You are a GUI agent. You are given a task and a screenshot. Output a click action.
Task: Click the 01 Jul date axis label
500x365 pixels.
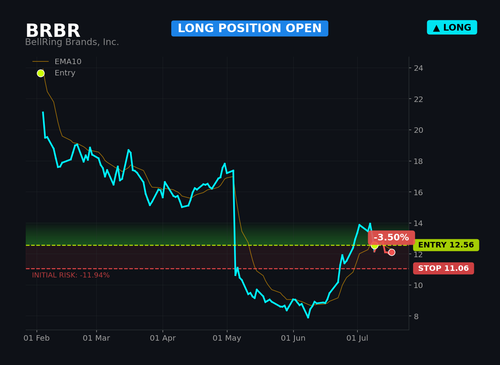357,338
